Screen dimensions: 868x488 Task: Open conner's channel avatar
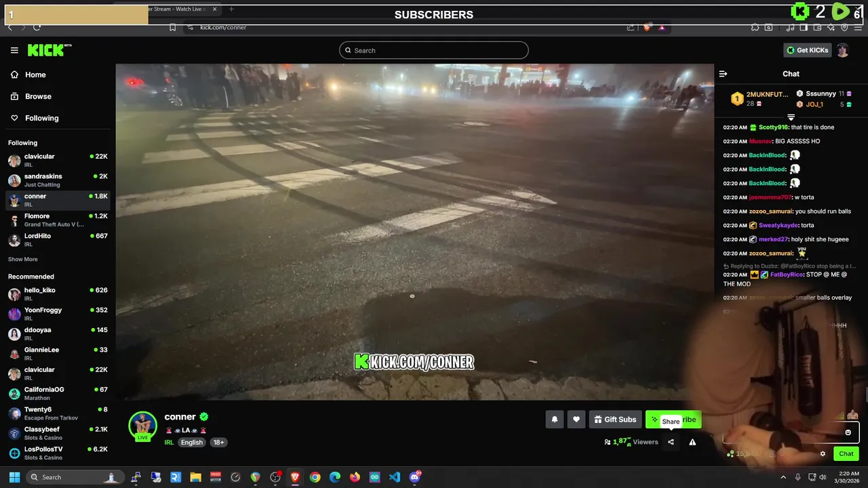pyautogui.click(x=142, y=426)
